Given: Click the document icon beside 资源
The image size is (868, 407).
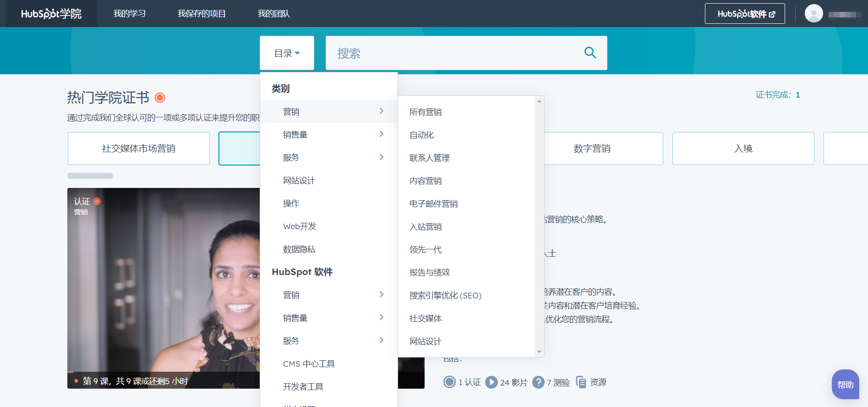Looking at the screenshot, I should pos(581,382).
